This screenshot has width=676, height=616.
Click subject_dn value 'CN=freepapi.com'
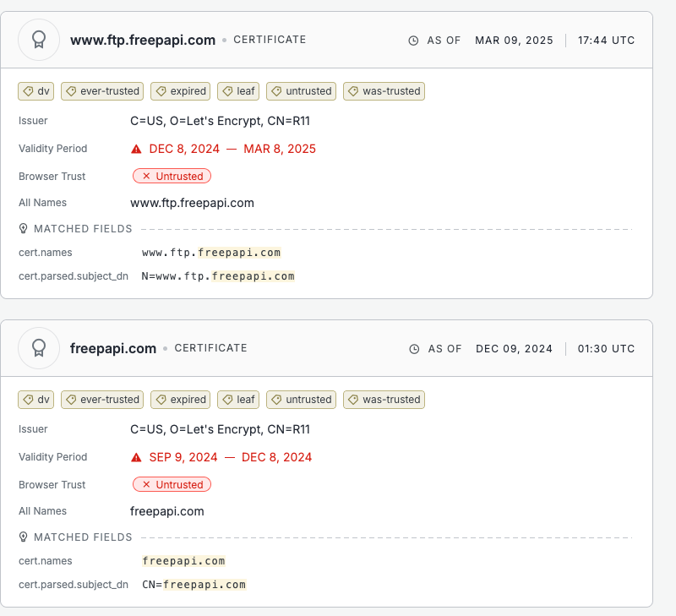(x=194, y=585)
